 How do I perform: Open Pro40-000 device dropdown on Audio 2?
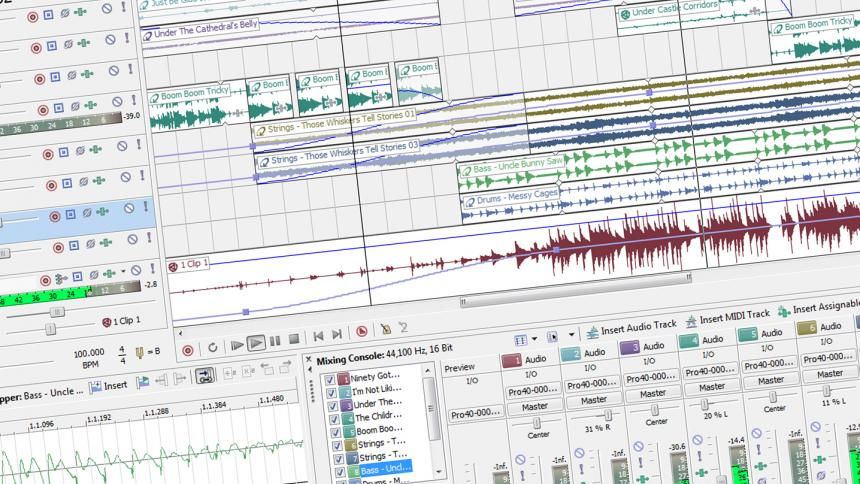tap(591, 384)
